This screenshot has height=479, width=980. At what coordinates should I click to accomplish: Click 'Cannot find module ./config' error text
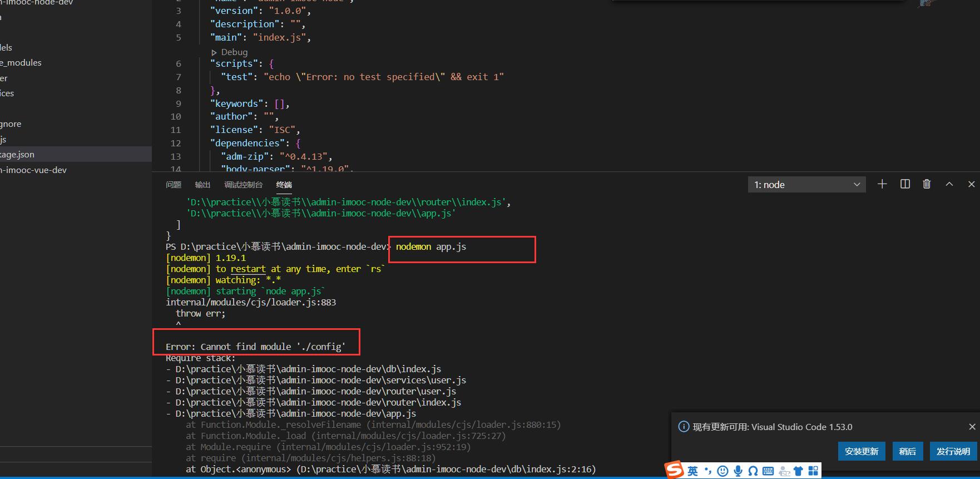tap(256, 347)
